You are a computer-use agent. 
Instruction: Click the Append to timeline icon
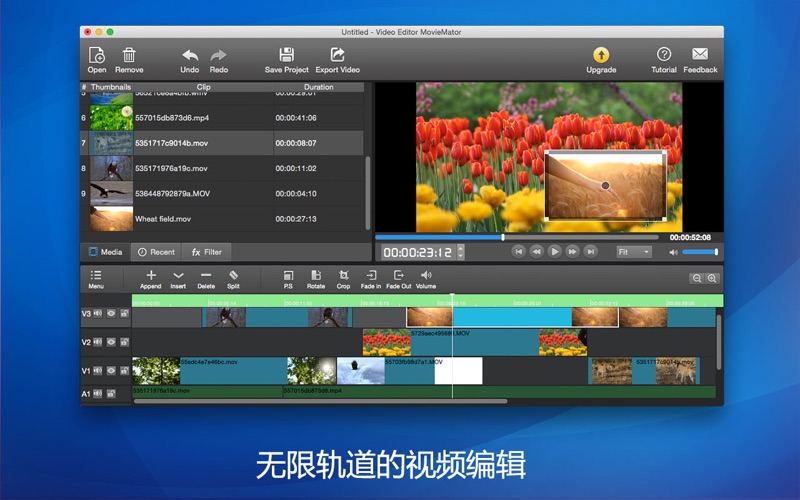tap(151, 275)
